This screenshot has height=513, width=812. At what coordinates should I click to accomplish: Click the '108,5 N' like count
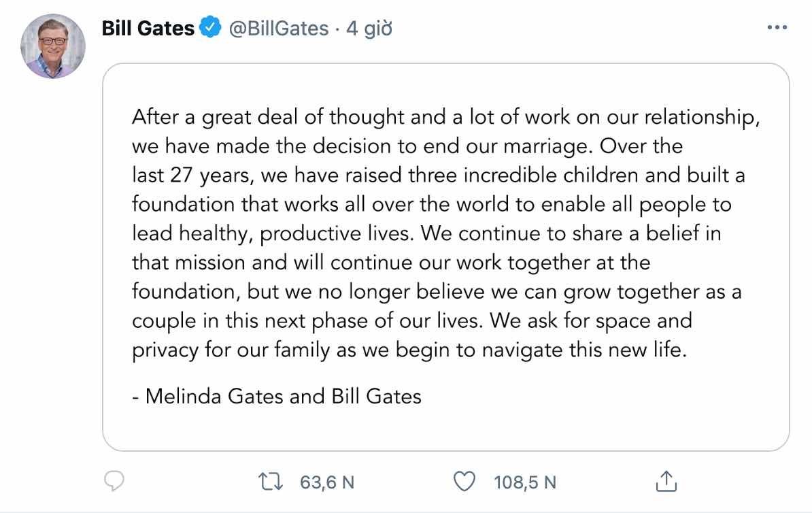526,482
